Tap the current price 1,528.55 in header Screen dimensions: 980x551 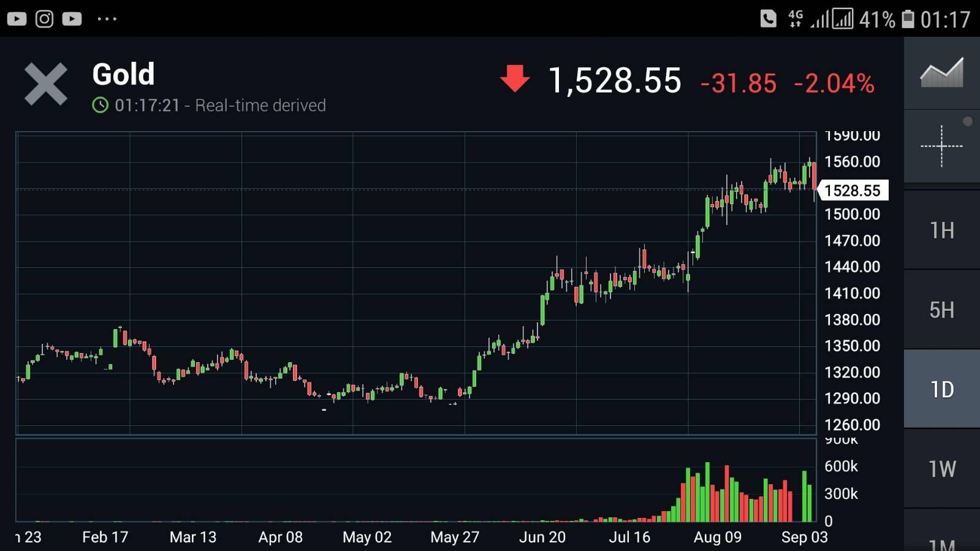click(615, 80)
